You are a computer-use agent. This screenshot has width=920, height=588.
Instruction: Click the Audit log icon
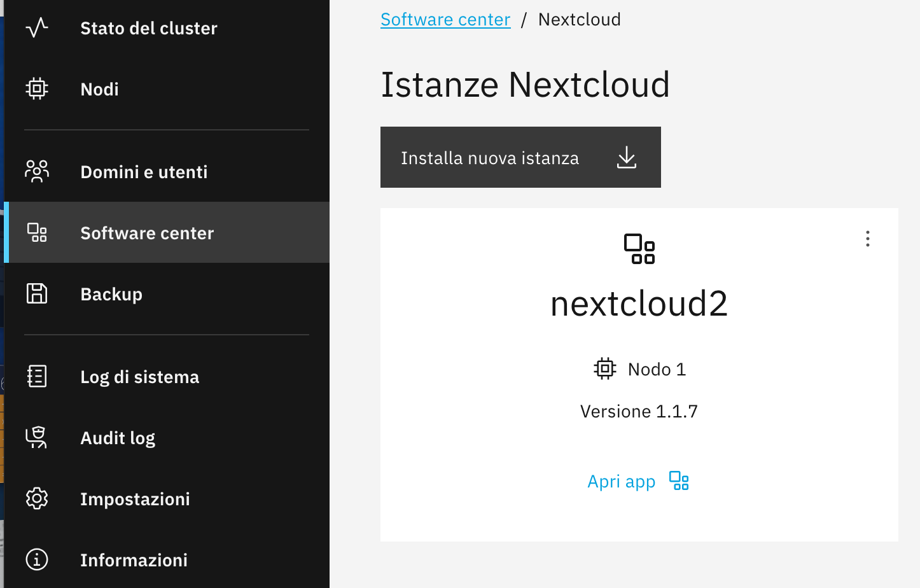pos(37,437)
